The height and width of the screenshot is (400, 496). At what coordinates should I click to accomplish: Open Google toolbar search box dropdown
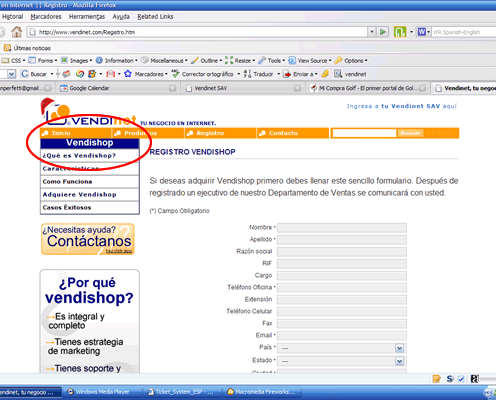point(11,74)
